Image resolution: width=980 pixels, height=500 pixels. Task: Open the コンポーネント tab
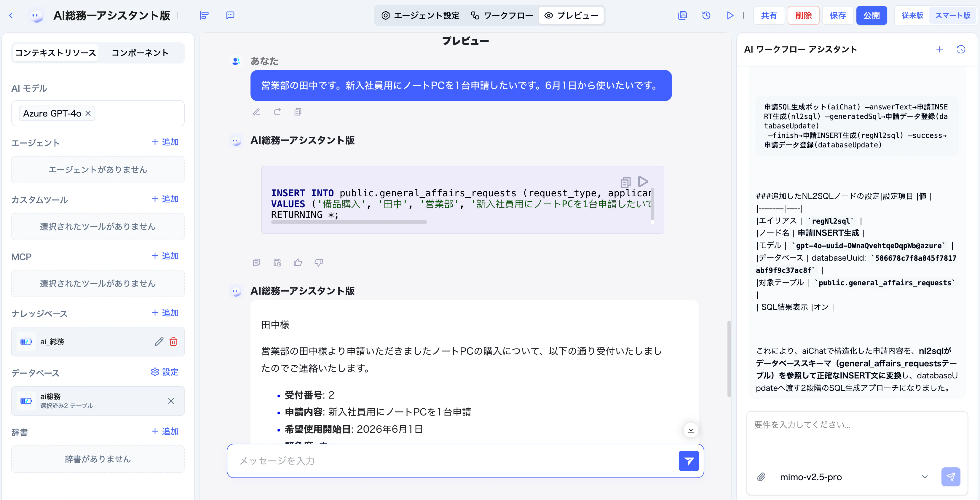140,53
